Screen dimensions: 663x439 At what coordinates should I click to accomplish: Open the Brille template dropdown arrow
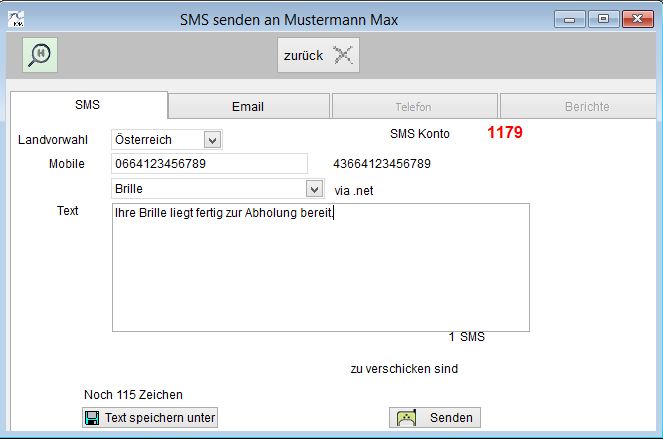pos(314,188)
